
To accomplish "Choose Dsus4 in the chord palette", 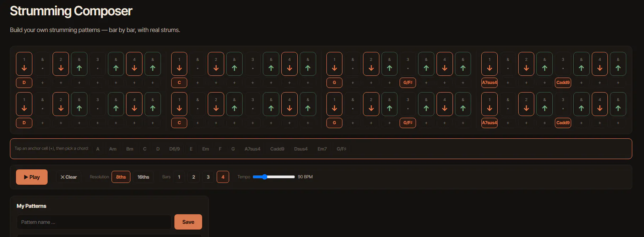I will pos(301,149).
